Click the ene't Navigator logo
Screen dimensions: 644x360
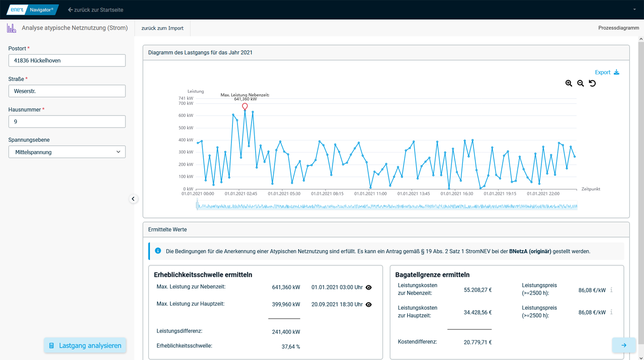33,10
